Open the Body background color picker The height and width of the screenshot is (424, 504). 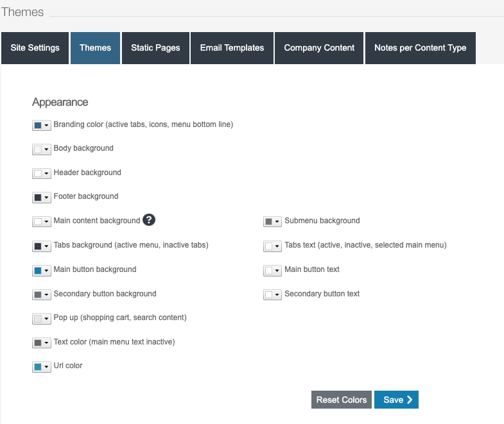click(41, 149)
